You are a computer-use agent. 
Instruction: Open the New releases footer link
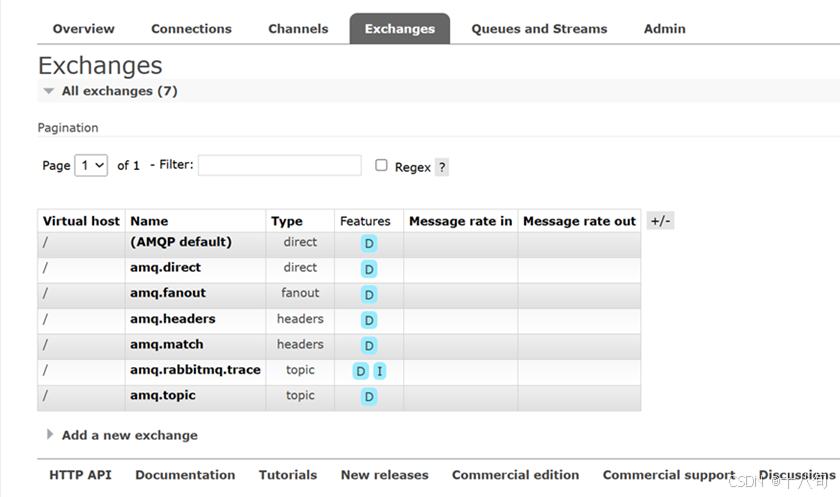[x=385, y=475]
